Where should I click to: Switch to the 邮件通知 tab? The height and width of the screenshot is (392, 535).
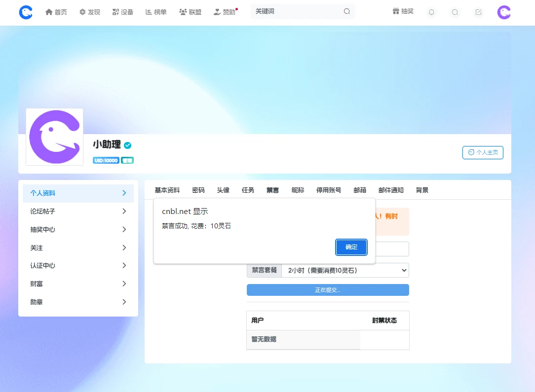(x=391, y=190)
